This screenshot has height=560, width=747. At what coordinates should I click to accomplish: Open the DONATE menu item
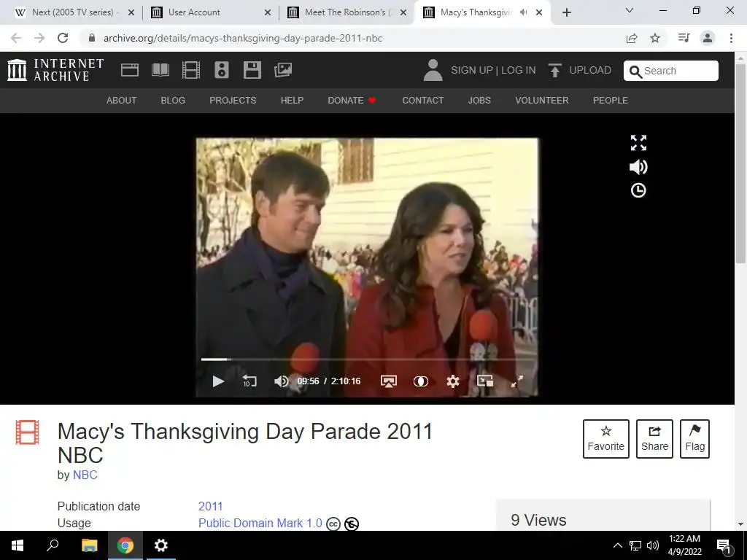coord(352,101)
